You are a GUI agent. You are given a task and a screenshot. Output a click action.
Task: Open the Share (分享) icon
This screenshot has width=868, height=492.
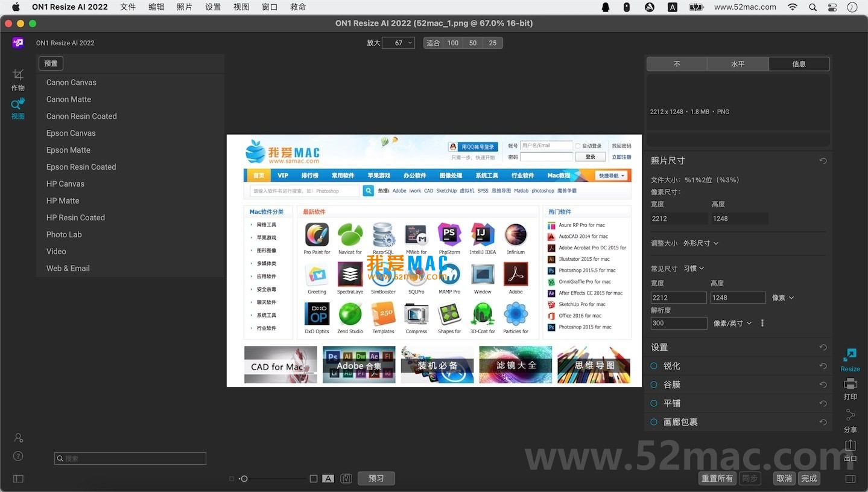click(x=851, y=421)
